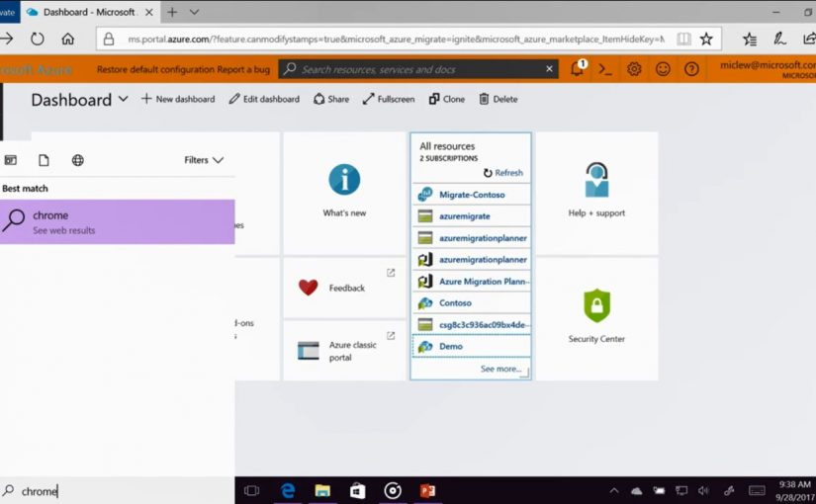The height and width of the screenshot is (504, 816).
Task: Click Refresh in All resources tile
Action: point(503,173)
